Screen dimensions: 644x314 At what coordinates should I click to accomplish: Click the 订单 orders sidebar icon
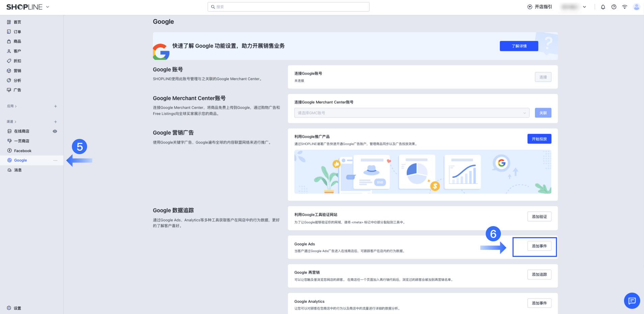point(9,32)
